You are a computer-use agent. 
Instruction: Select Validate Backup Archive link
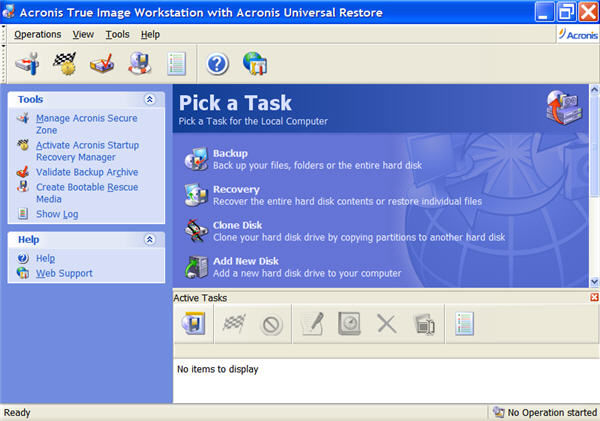[x=87, y=172]
